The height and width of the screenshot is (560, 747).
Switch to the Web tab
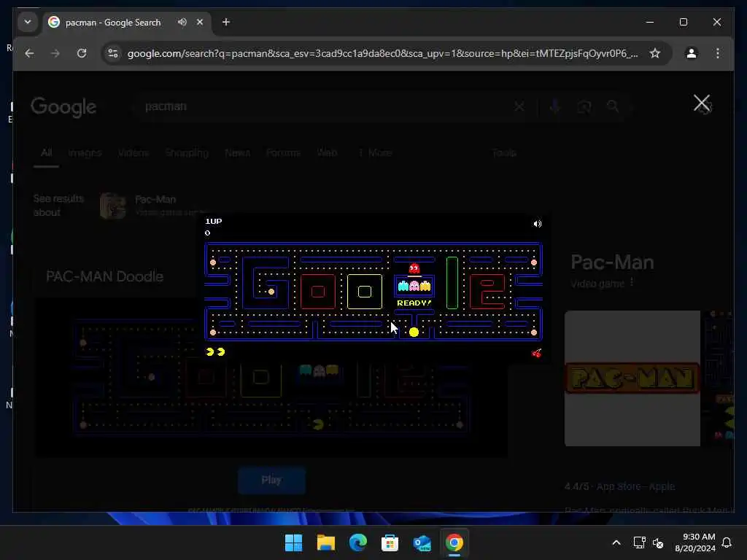[328, 153]
